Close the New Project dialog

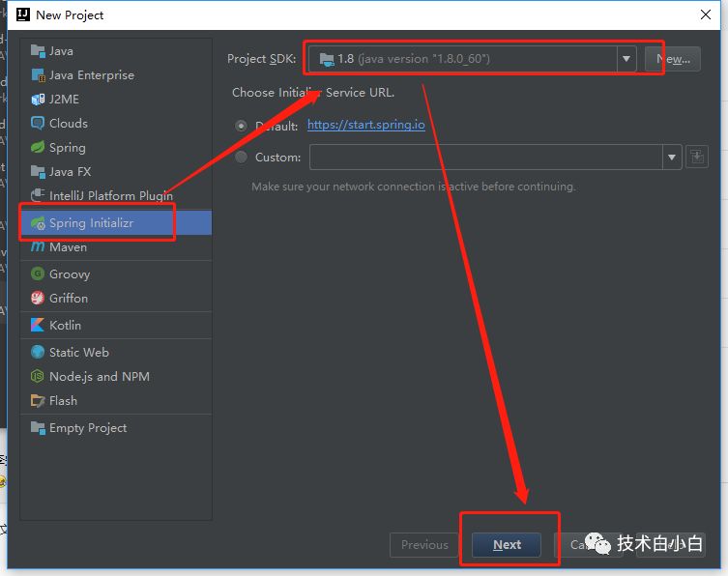706,14
